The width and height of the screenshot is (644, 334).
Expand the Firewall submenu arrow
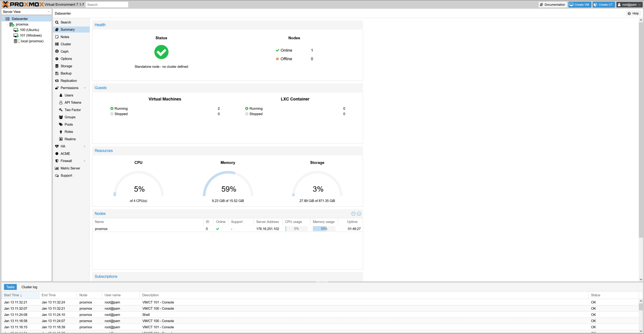[x=85, y=161]
